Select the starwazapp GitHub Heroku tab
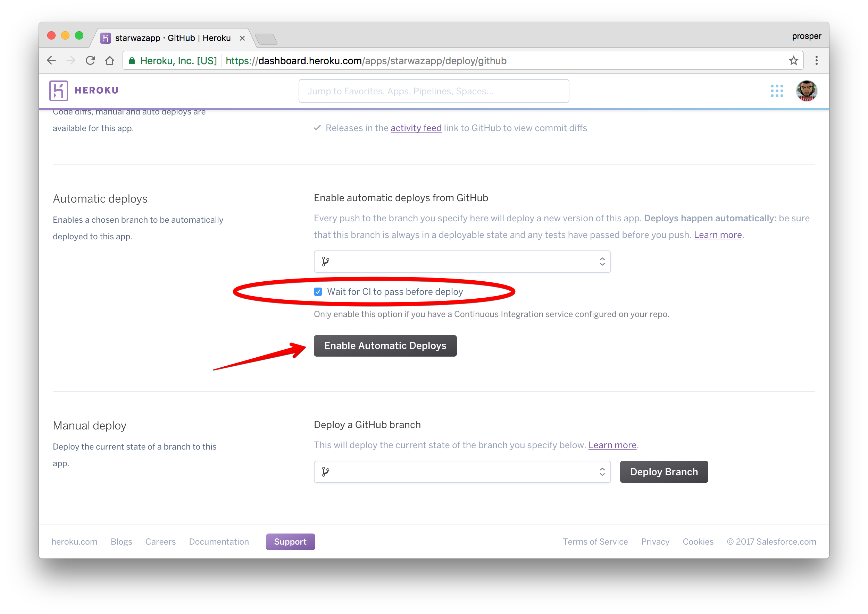This screenshot has width=868, height=614. (x=173, y=38)
